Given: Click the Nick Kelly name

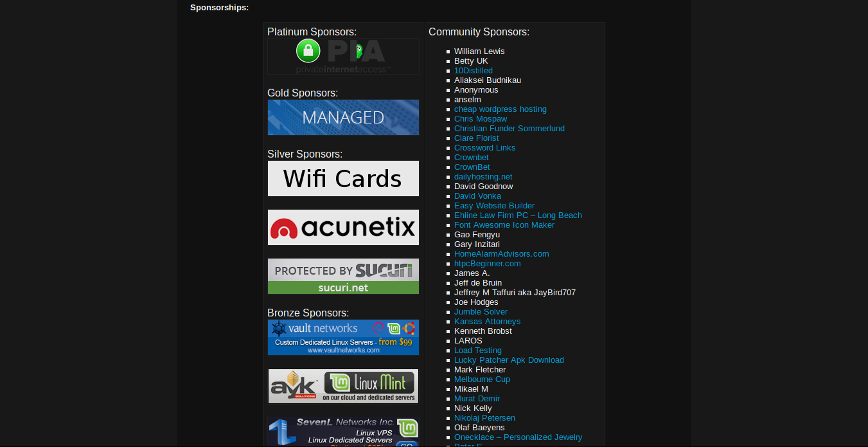Looking at the screenshot, I should click(x=473, y=408).
